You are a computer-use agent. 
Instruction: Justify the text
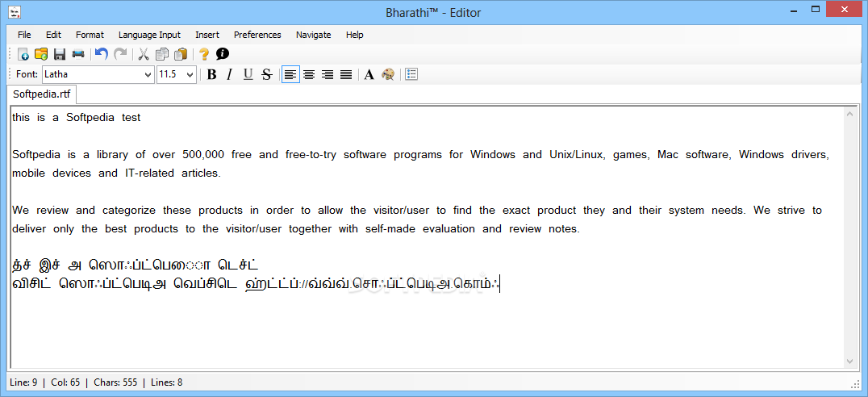[346, 74]
